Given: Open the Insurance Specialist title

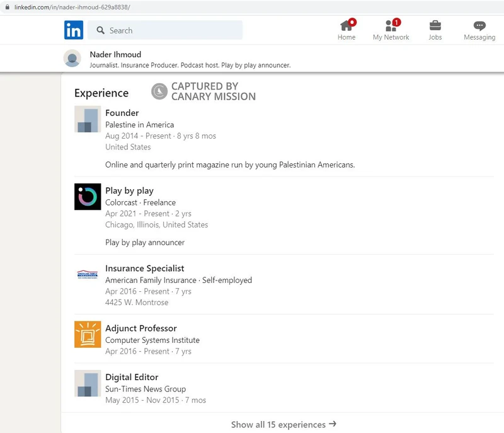Looking at the screenshot, I should (145, 268).
